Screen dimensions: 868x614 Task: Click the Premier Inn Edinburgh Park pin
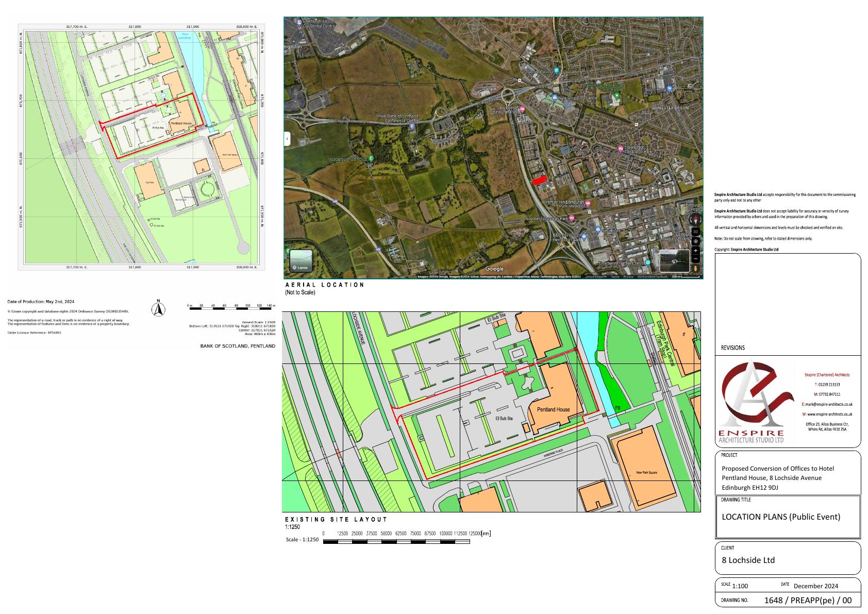pyautogui.click(x=588, y=203)
